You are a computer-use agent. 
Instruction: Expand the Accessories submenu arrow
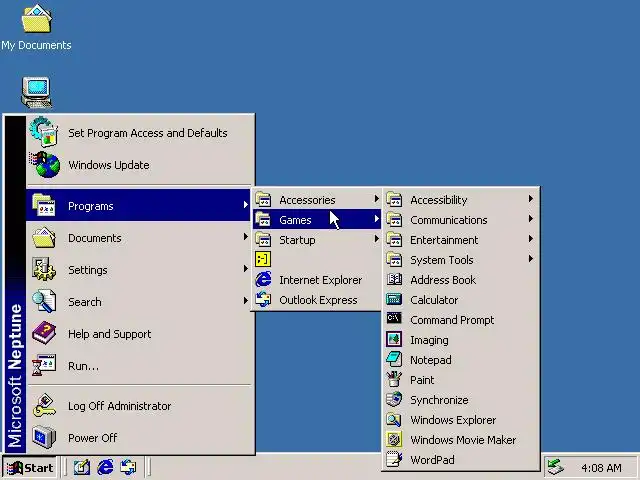[x=376, y=199]
